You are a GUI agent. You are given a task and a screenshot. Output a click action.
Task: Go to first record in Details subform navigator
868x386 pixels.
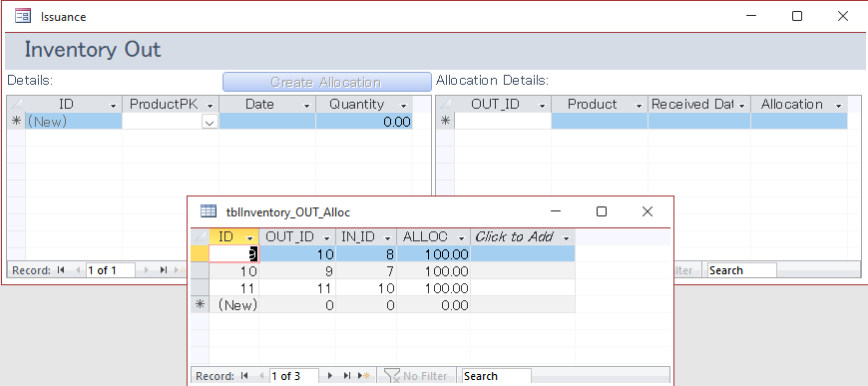pos(61,270)
